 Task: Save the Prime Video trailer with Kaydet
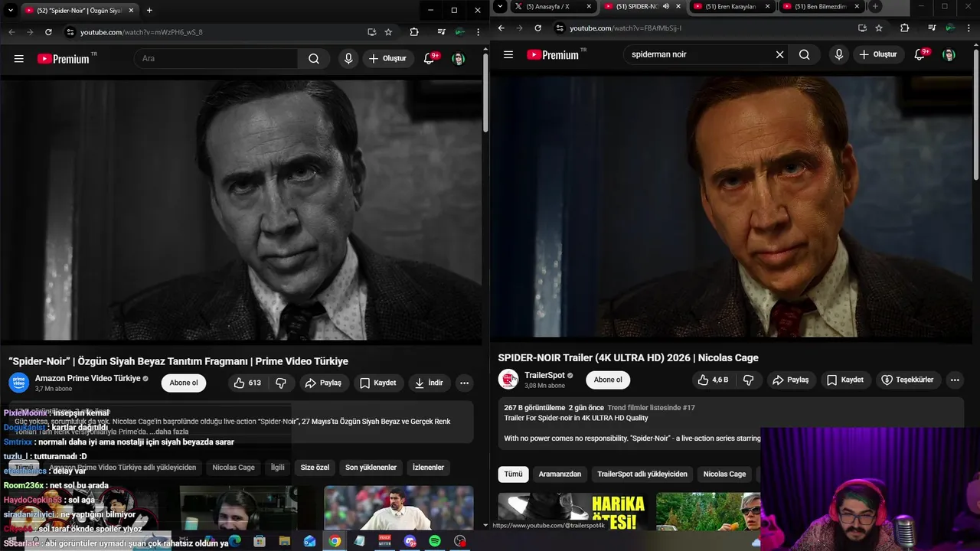click(x=377, y=383)
